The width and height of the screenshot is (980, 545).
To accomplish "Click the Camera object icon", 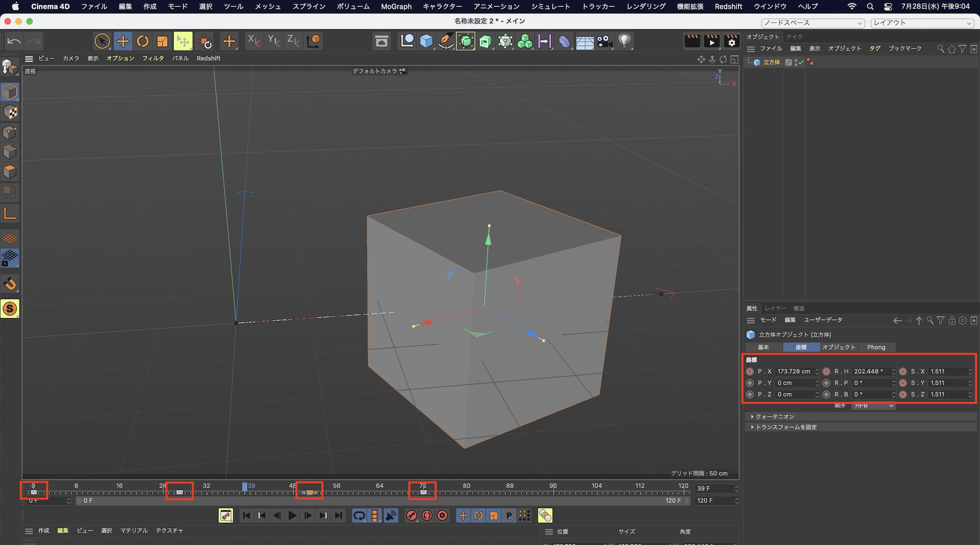I will 605,41.
